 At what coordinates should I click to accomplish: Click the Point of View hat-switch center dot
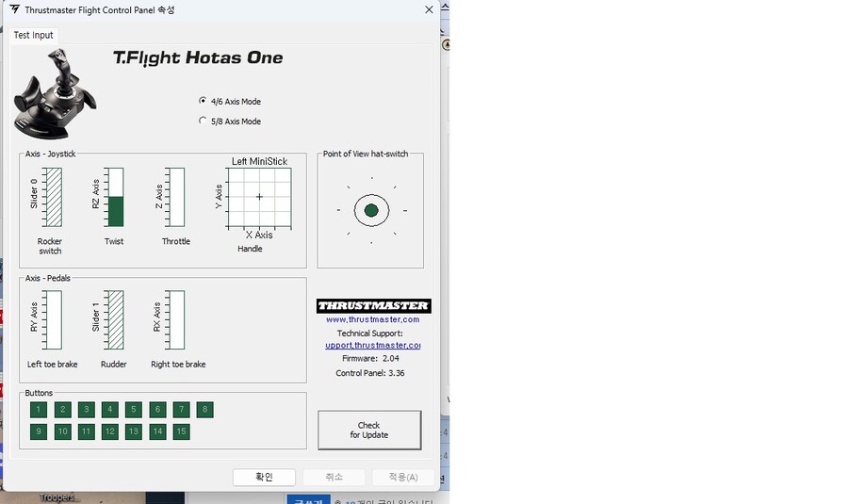tap(371, 210)
